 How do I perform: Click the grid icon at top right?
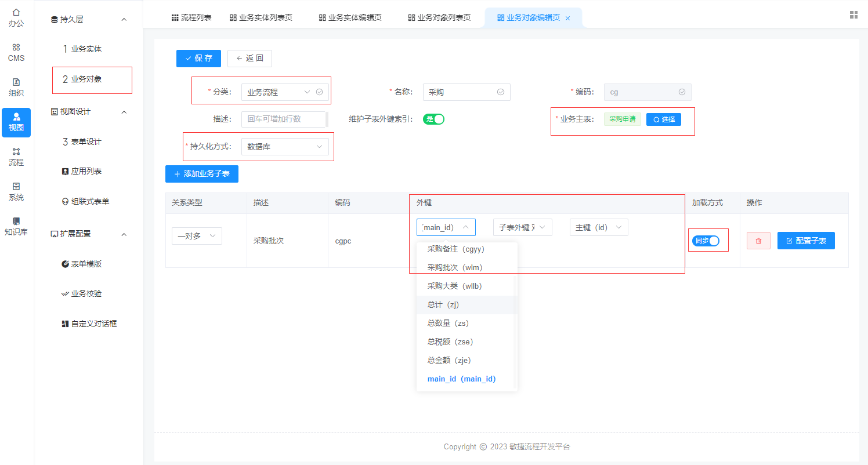tap(853, 15)
